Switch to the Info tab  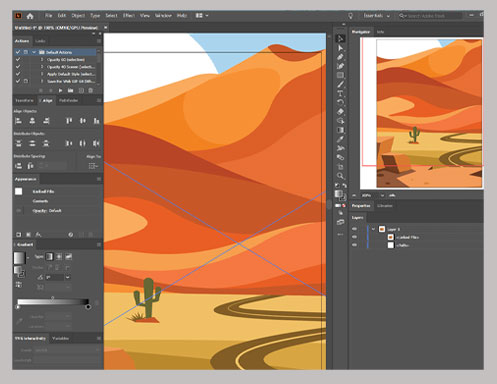click(x=380, y=32)
